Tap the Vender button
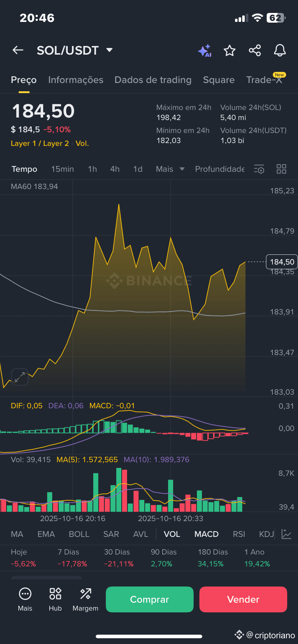Viewport: 298px width, 644px height. point(243,599)
